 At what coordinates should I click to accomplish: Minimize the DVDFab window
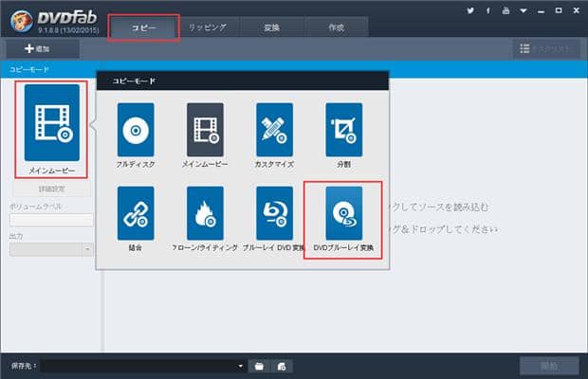pyautogui.click(x=541, y=11)
